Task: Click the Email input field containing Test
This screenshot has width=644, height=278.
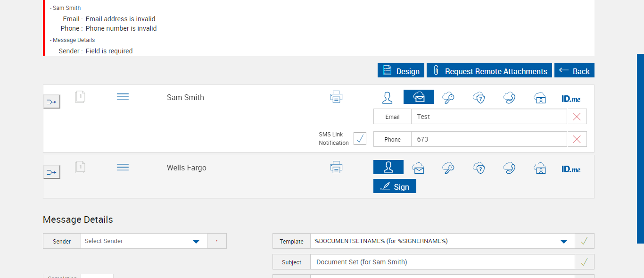Action: tap(488, 117)
